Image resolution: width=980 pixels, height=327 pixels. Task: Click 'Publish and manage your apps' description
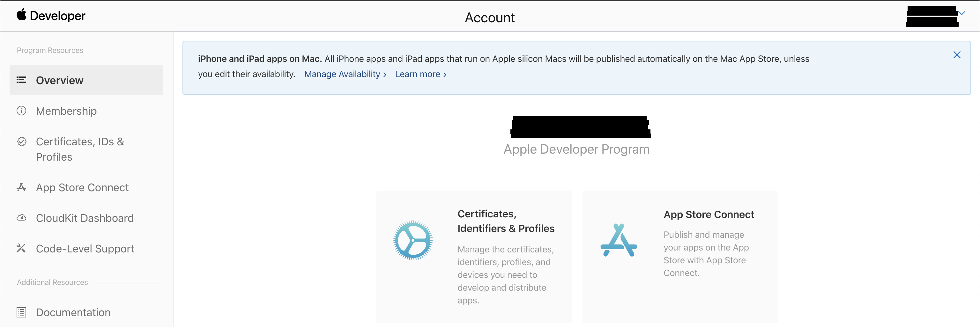pos(706,254)
